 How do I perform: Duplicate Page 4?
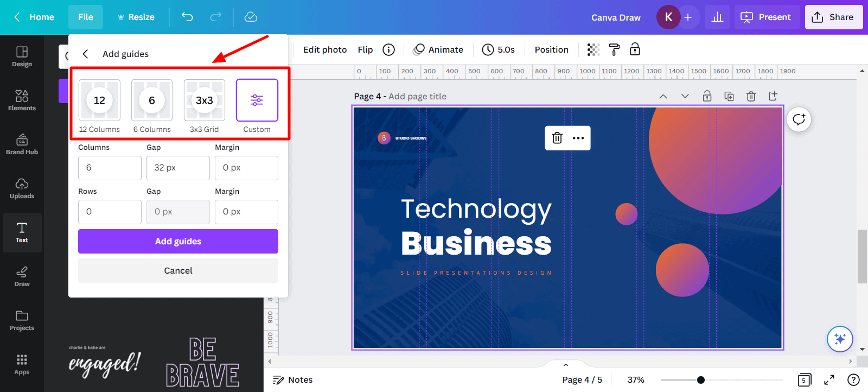[x=729, y=96]
